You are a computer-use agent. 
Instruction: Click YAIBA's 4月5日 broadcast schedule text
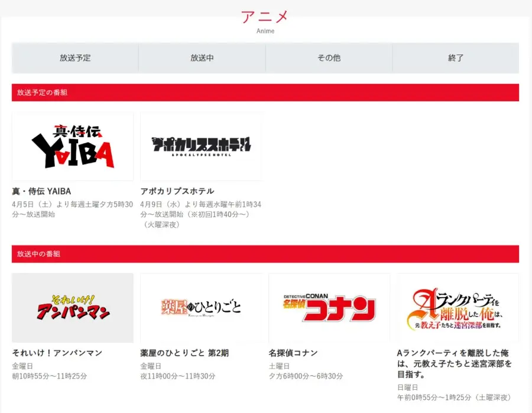coord(72,209)
